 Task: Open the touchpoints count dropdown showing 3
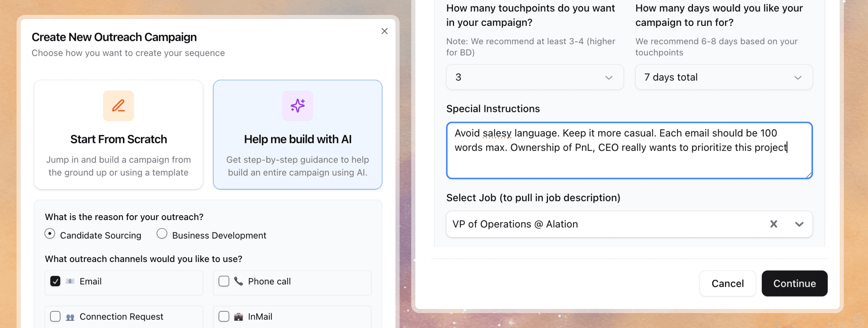pyautogui.click(x=535, y=77)
